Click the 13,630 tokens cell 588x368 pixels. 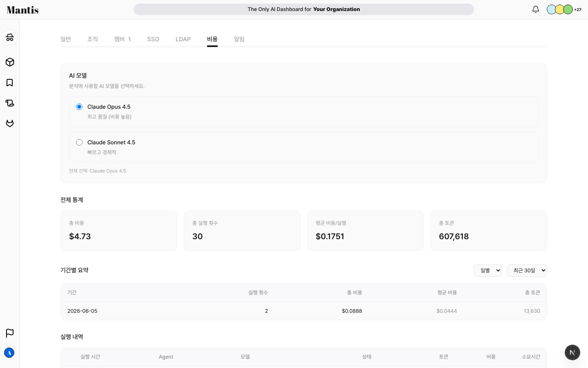point(532,311)
